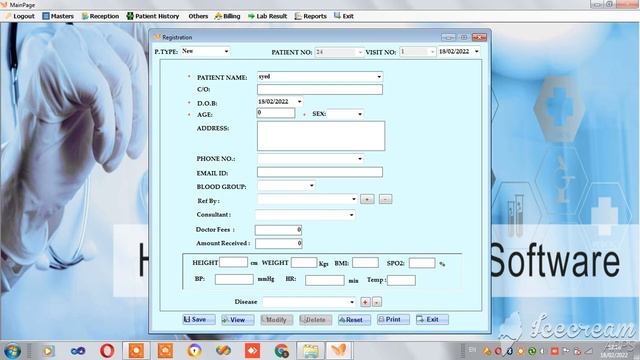
Task: Open the Patient History menu
Action: coord(153,16)
